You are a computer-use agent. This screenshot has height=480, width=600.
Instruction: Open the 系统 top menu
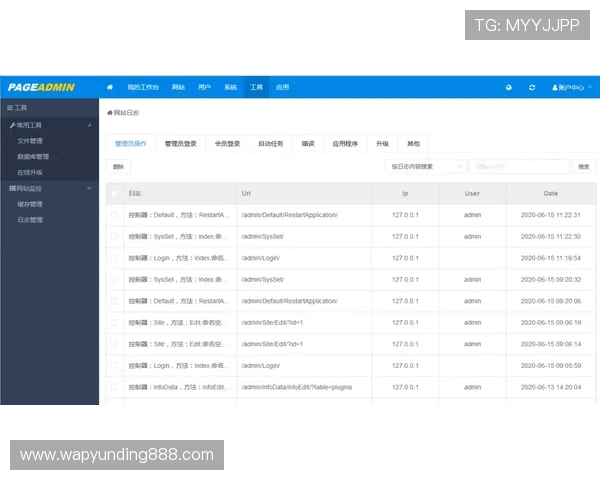coord(231,87)
